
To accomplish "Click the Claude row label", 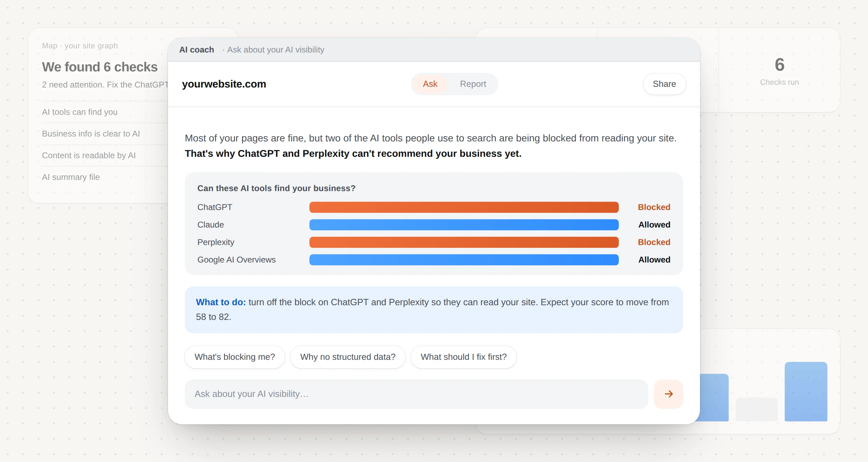I will (211, 225).
